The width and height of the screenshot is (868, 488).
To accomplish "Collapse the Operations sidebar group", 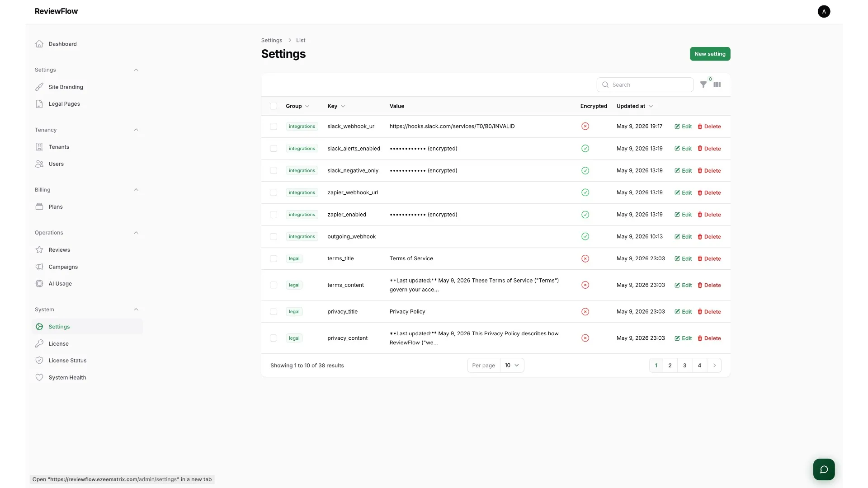I will (x=136, y=233).
